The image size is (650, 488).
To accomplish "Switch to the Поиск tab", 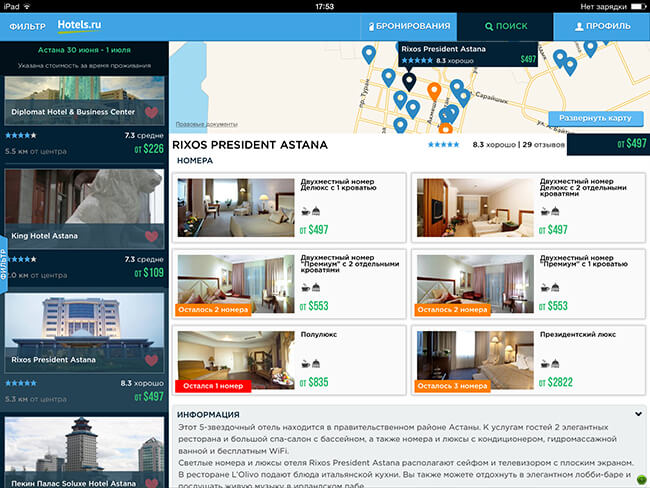I will (x=505, y=26).
